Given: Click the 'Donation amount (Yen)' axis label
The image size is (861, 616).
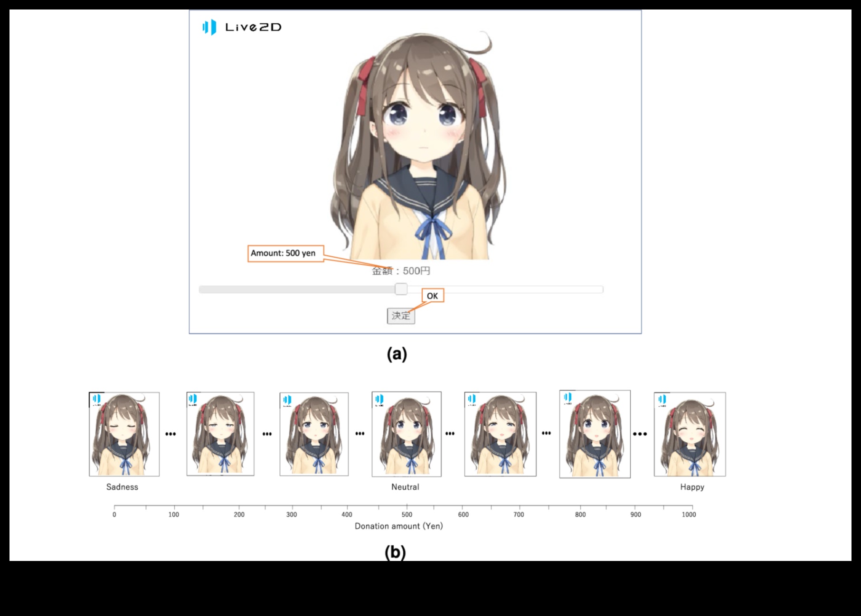Looking at the screenshot, I should click(399, 526).
